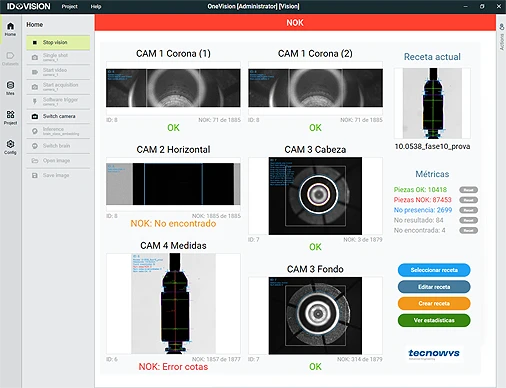This screenshot has height=388, width=506.
Task: Click the Receta actual preview image
Action: tap(432, 103)
